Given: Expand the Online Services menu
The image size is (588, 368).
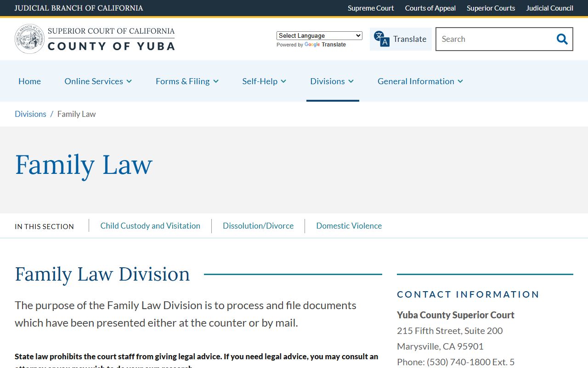Looking at the screenshot, I should [x=98, y=81].
